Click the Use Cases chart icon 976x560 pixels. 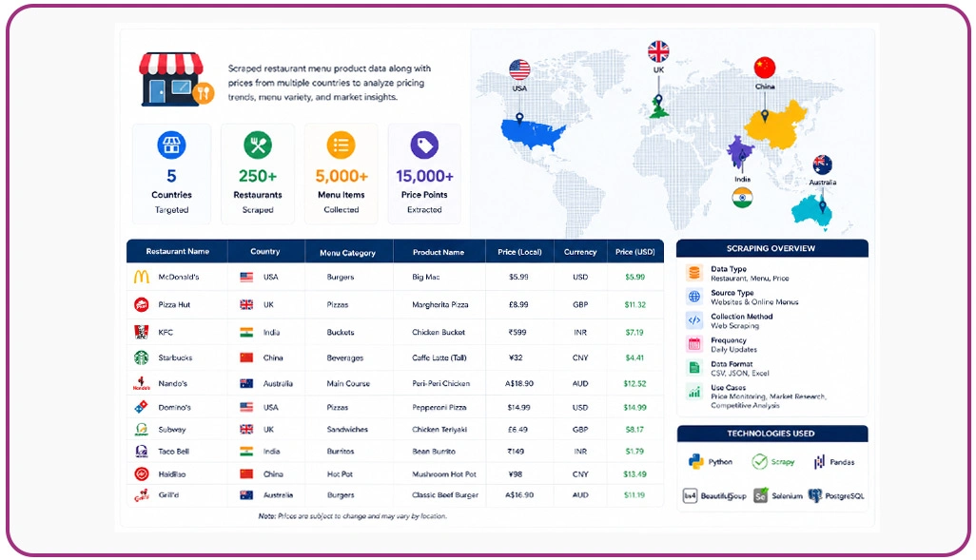click(694, 392)
